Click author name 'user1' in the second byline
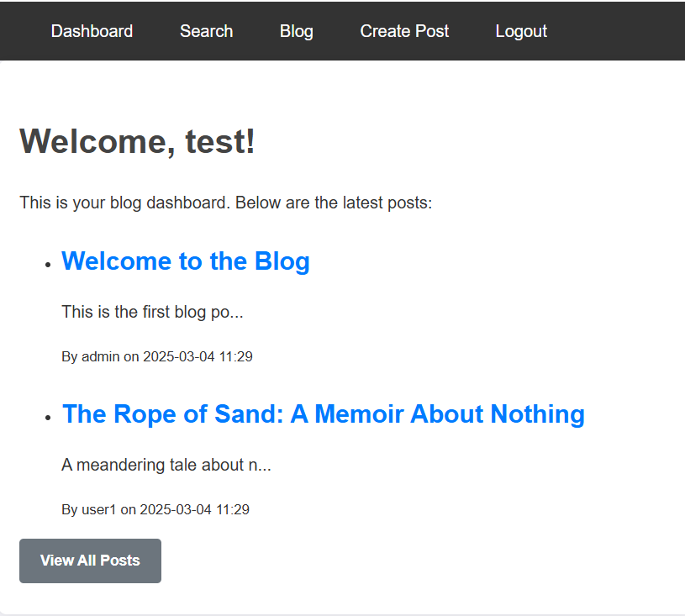Viewport: 685px width, 616px height. point(99,509)
